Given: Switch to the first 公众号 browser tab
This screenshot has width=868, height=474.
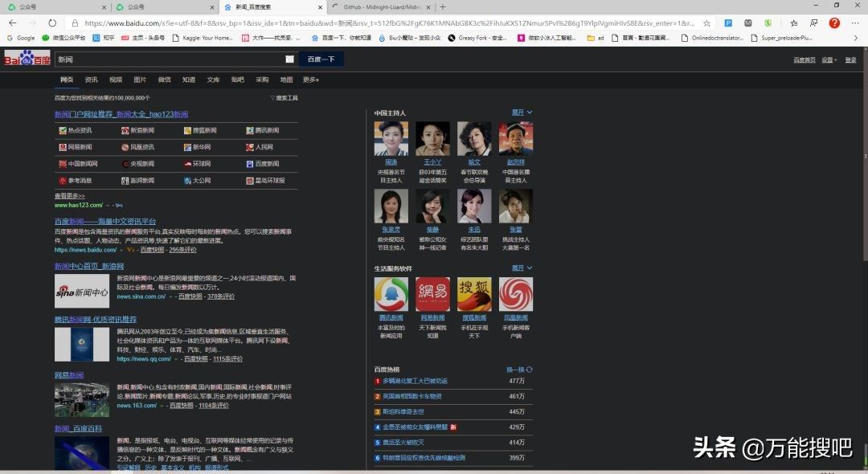Looking at the screenshot, I should [x=55, y=7].
